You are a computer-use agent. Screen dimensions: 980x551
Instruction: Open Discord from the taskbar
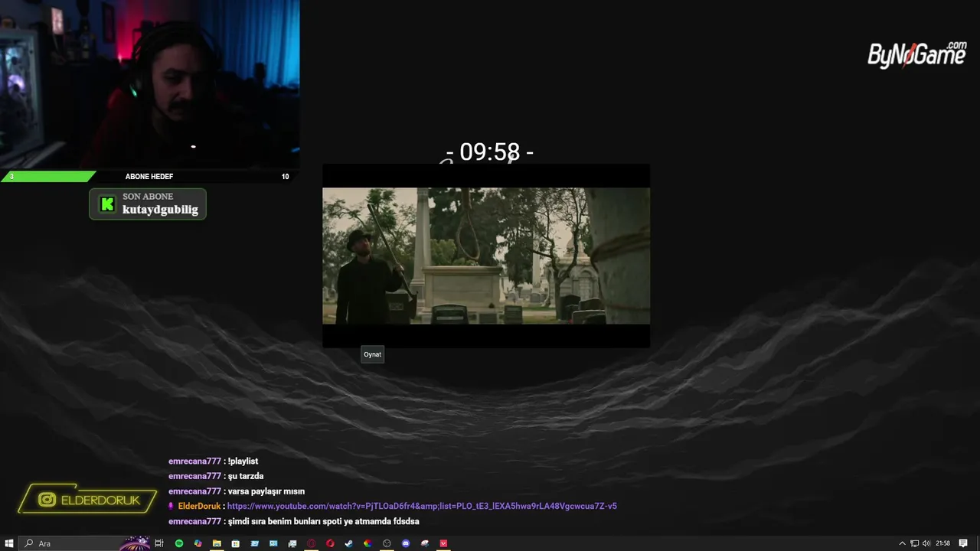coord(406,543)
